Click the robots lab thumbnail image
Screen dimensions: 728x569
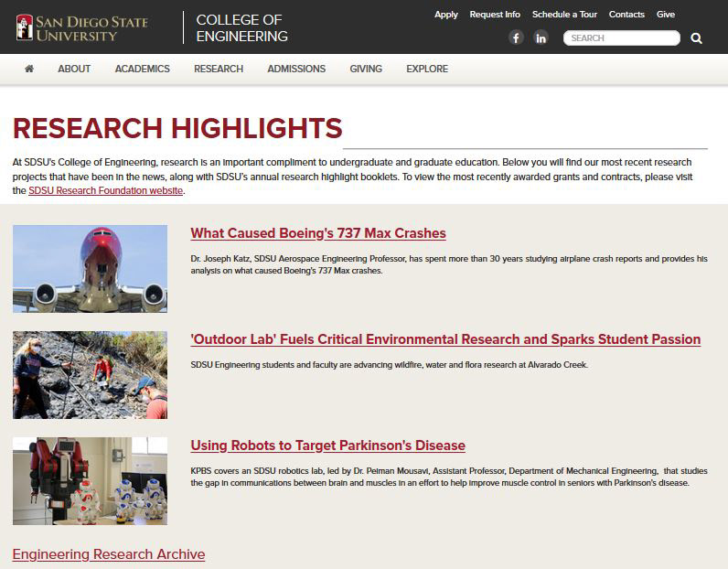(x=90, y=481)
